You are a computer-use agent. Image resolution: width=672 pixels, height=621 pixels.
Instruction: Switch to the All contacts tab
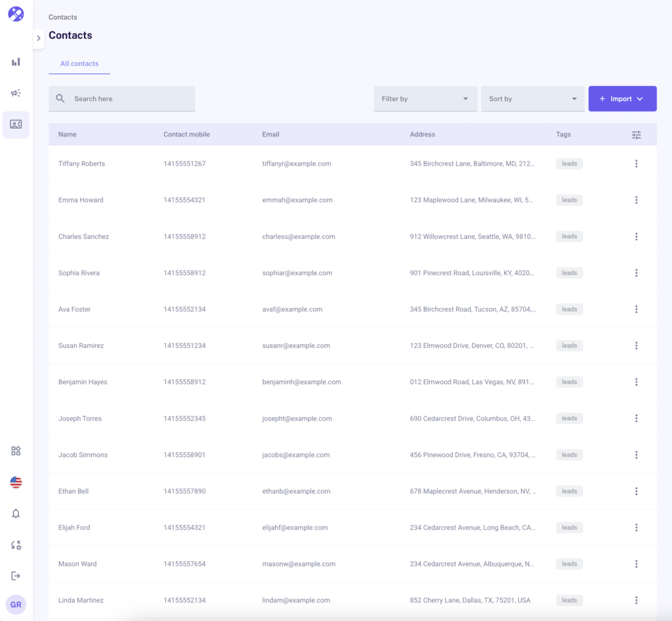click(79, 64)
